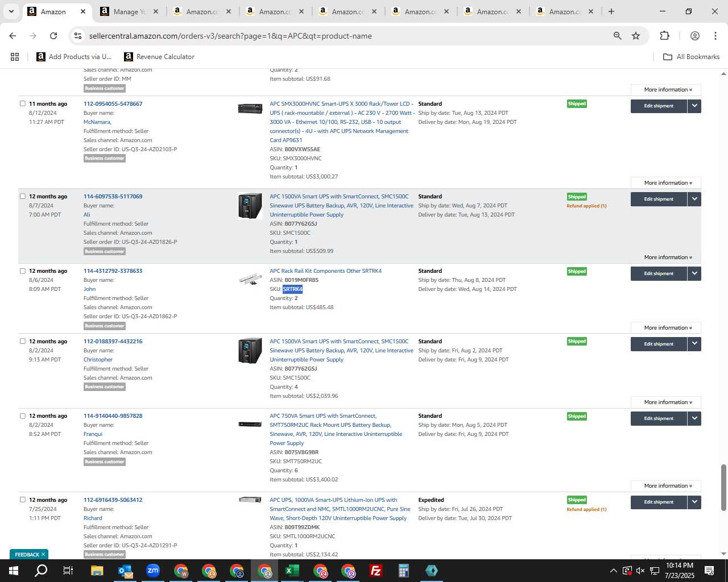The height and width of the screenshot is (582, 728).
Task: Open the Windows Start menu
Action: (13, 571)
